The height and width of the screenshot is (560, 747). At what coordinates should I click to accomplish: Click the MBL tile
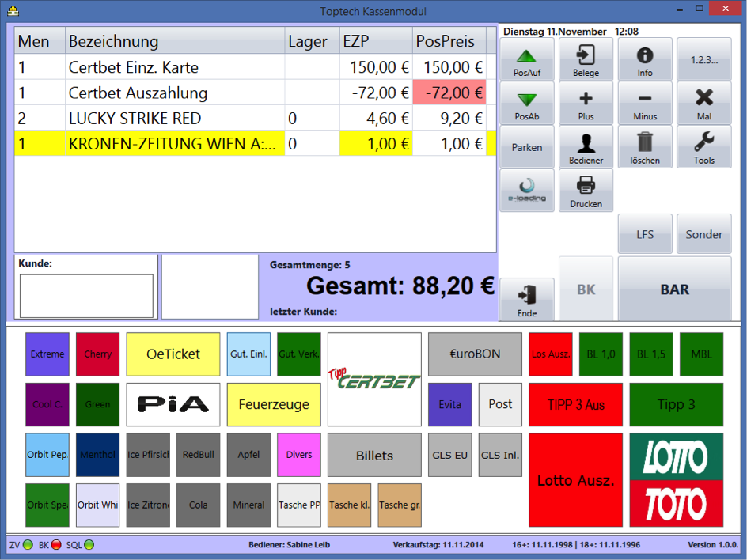(x=702, y=354)
